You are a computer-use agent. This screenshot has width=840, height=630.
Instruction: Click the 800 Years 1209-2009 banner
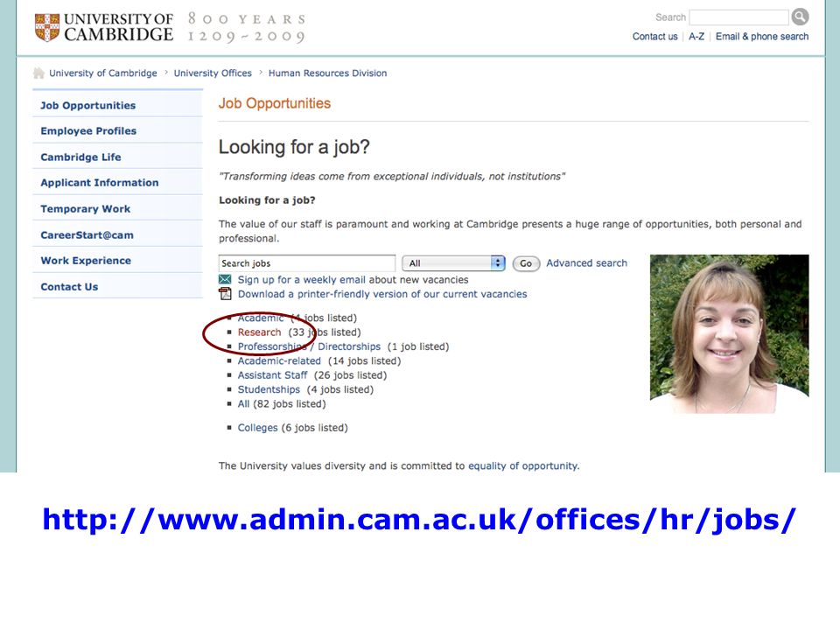[x=247, y=28]
